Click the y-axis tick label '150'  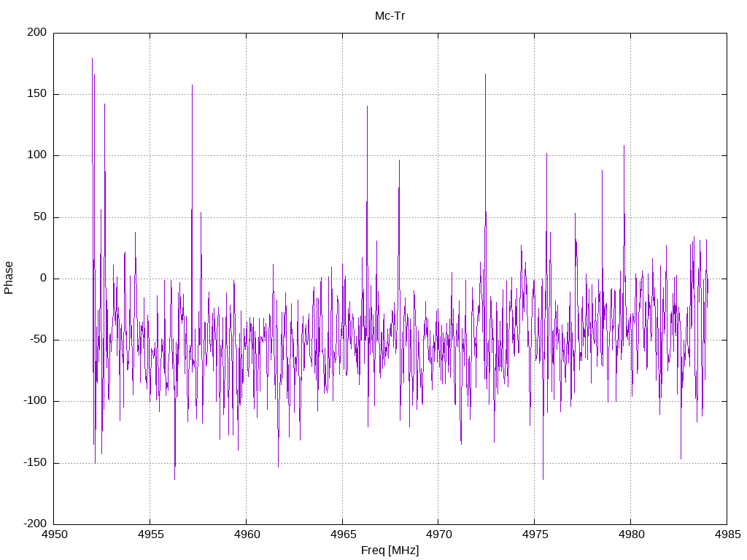(x=37, y=94)
